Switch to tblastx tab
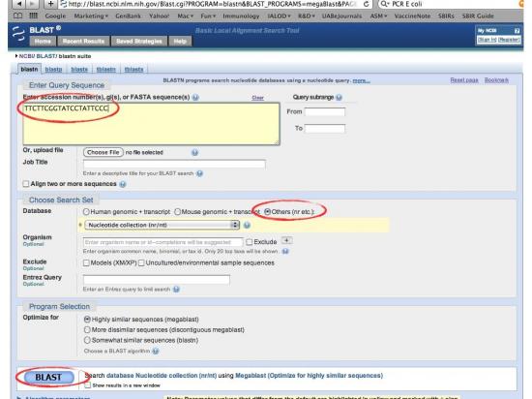Image resolution: width=532 pixels, height=399 pixels. pyautogui.click(x=133, y=70)
